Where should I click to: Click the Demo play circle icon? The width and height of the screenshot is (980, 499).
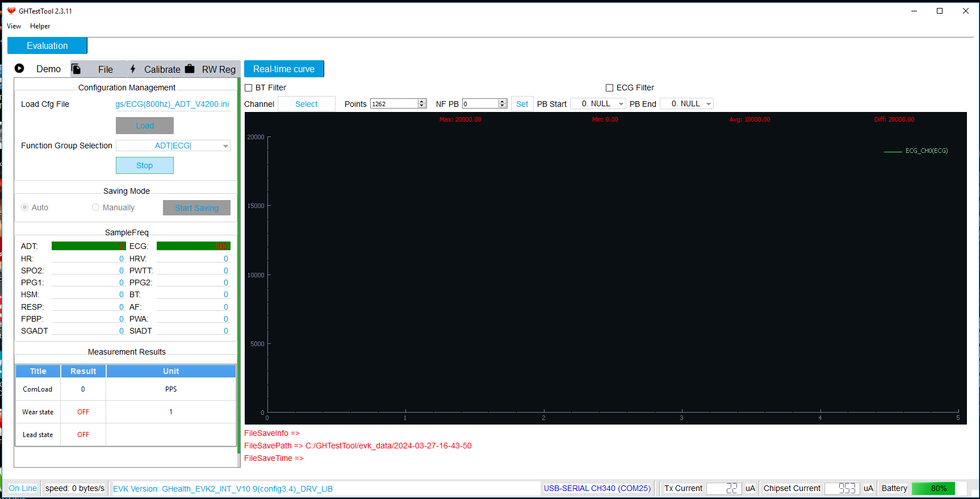(19, 68)
